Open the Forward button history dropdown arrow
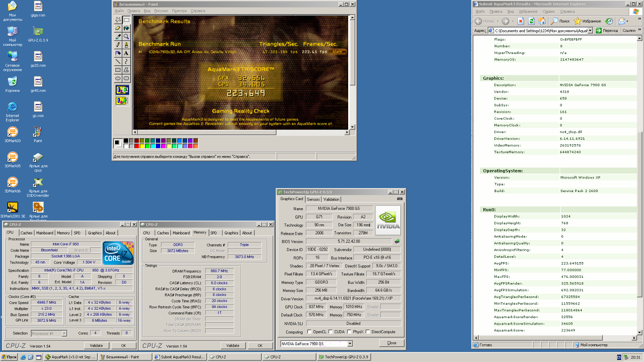This screenshot has width=644, height=362. point(513,21)
